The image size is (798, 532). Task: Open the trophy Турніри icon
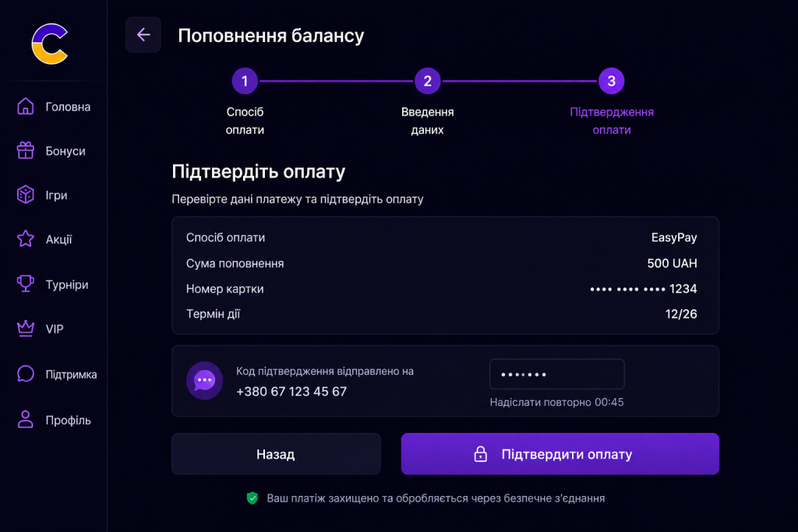26,284
